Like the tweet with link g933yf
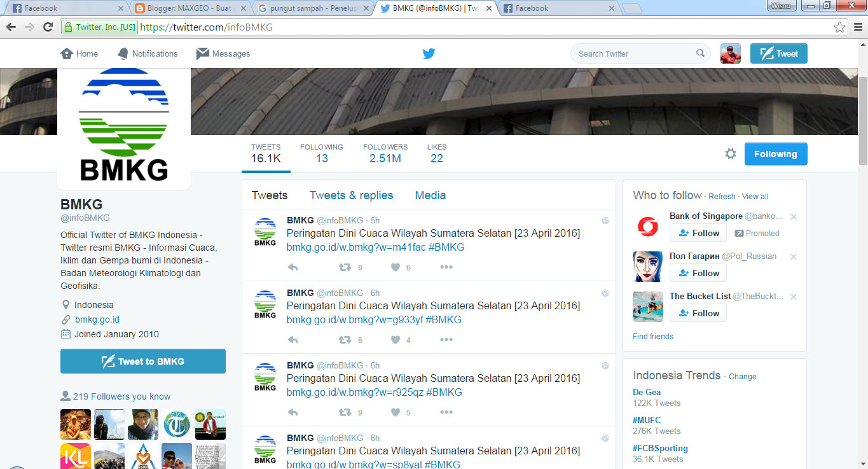 (x=396, y=340)
